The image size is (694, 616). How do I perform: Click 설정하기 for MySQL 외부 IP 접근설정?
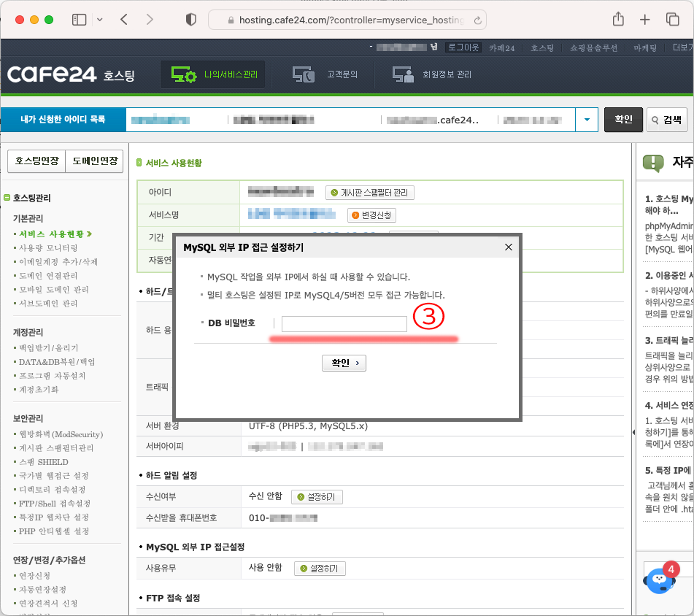coord(320,569)
